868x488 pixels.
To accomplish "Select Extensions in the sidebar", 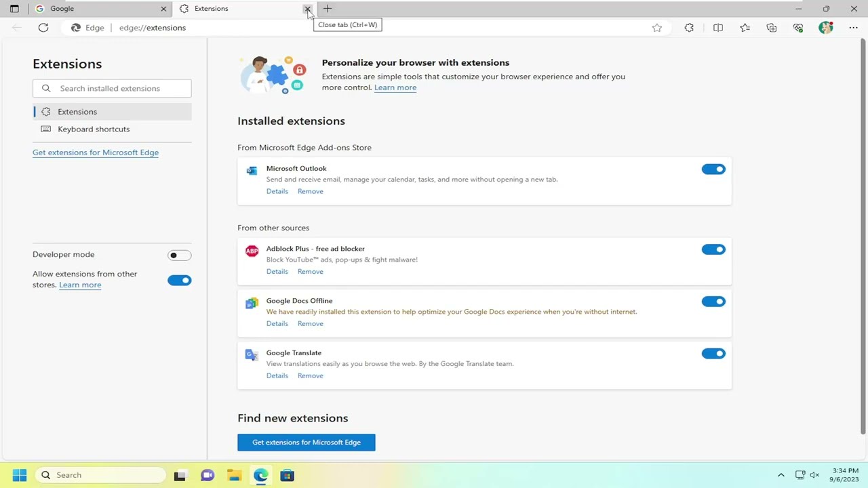I will 113,112.
